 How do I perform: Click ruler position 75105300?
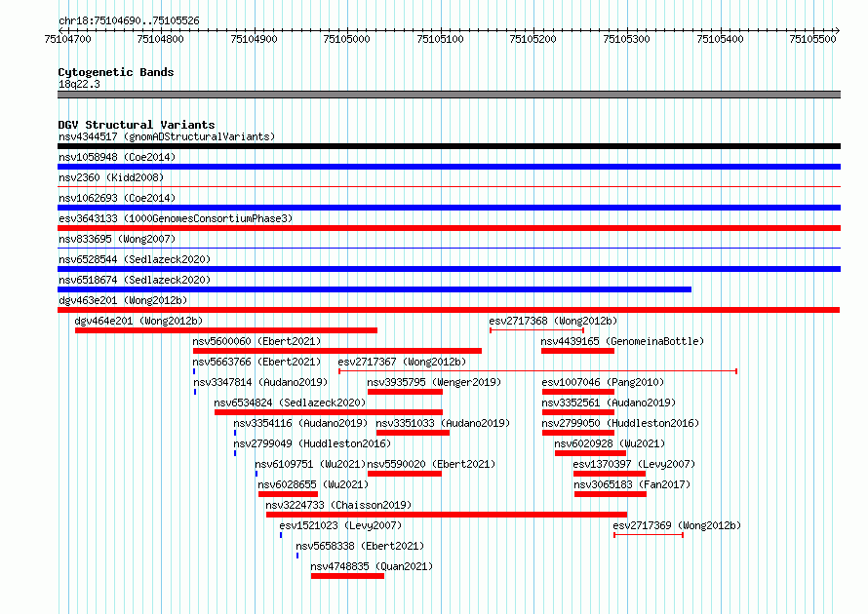(627, 39)
